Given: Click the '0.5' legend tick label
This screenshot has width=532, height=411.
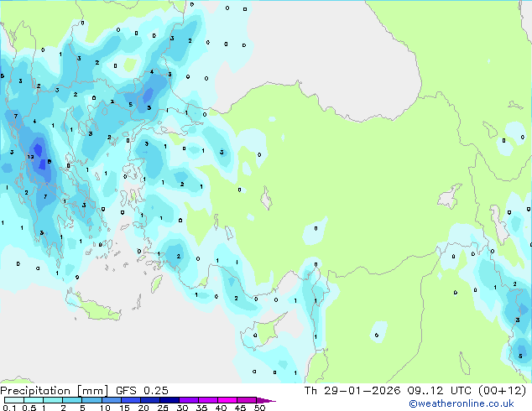Looking at the screenshot, I should [29, 408].
